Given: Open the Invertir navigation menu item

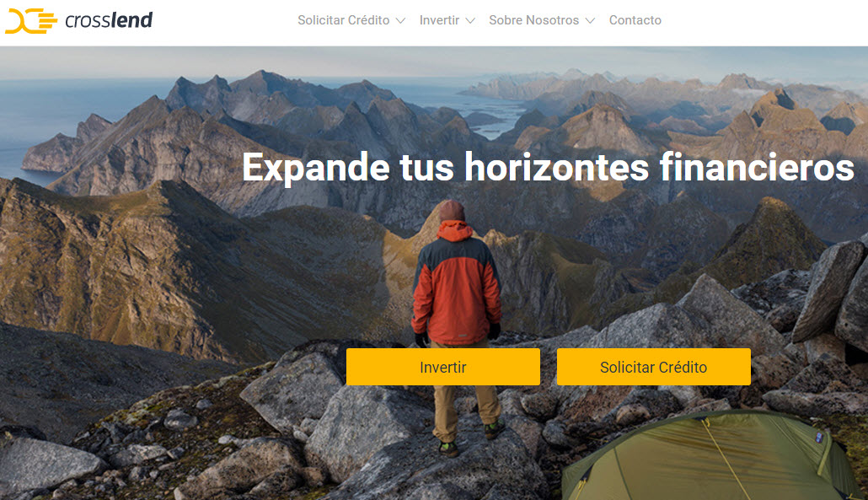Looking at the screenshot, I should (439, 20).
